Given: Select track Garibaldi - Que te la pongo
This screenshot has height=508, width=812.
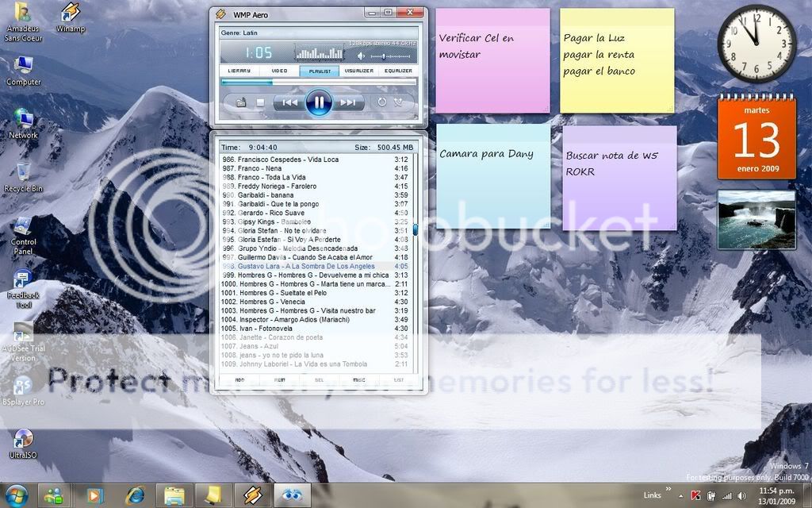Looking at the screenshot, I should 315,204.
